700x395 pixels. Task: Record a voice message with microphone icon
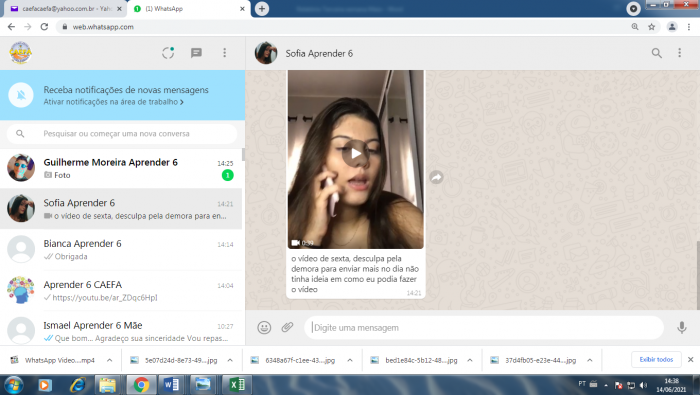(681, 328)
